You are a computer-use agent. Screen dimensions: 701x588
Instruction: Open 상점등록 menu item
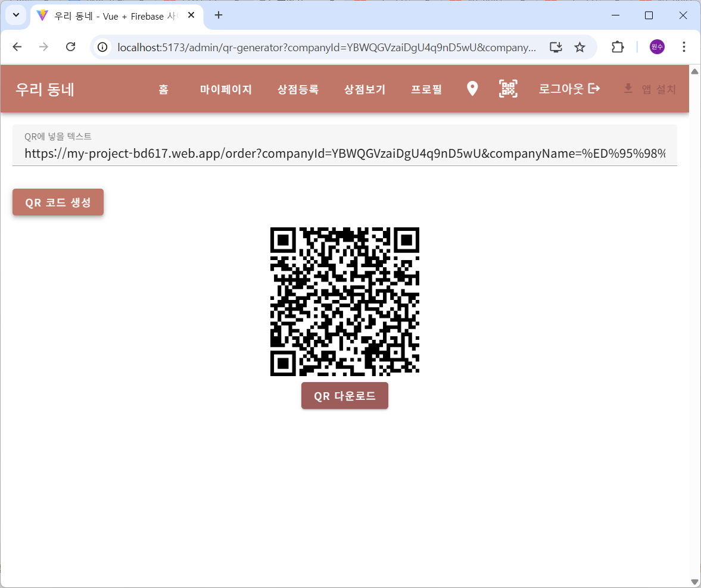click(298, 89)
